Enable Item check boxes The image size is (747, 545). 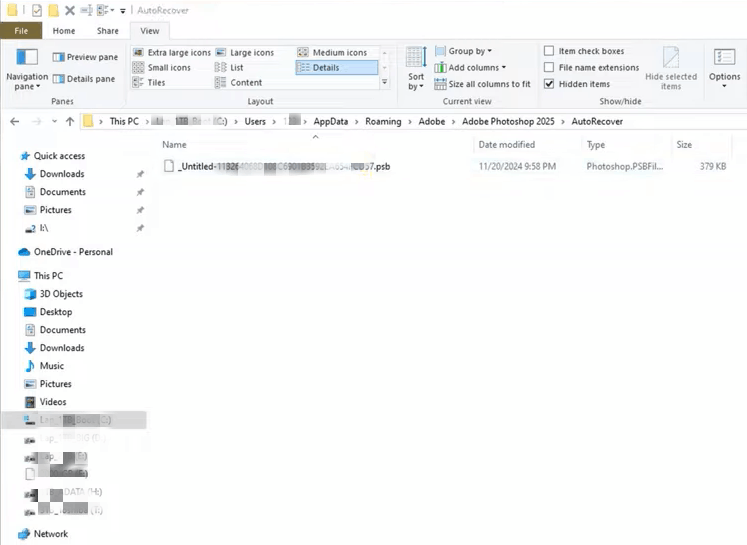[x=549, y=51]
